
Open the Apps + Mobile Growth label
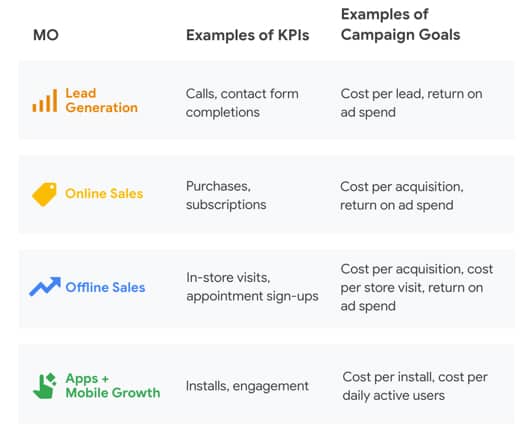[113, 386]
